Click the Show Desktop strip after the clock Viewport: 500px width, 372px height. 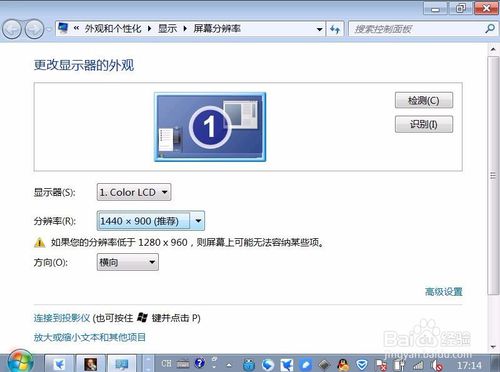click(x=495, y=363)
